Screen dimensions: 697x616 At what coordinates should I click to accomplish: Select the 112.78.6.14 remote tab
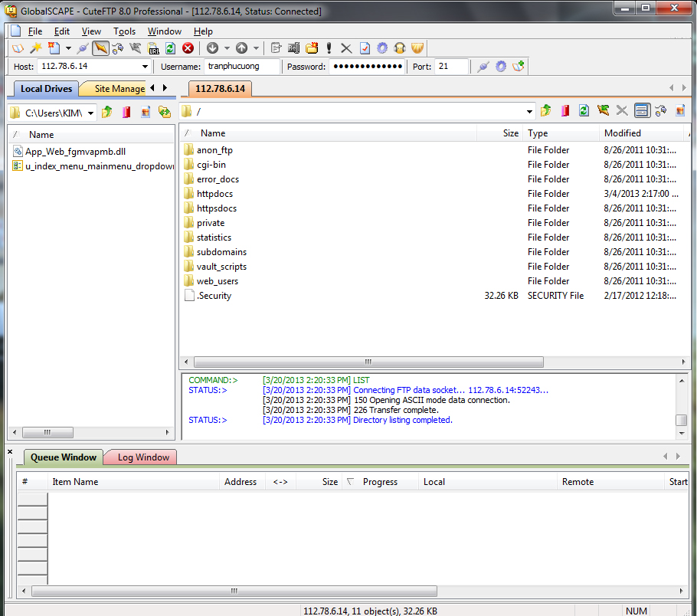pyautogui.click(x=220, y=89)
